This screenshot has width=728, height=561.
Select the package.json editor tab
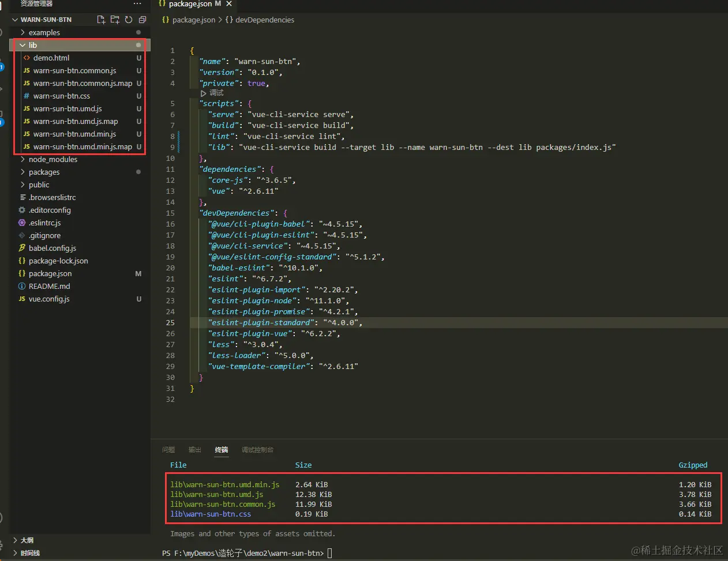[195, 3]
